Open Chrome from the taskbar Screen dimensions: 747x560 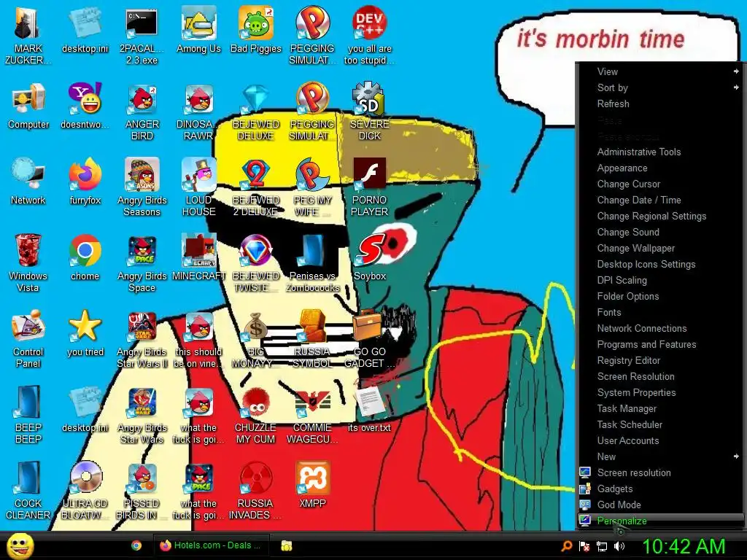[x=136, y=545]
